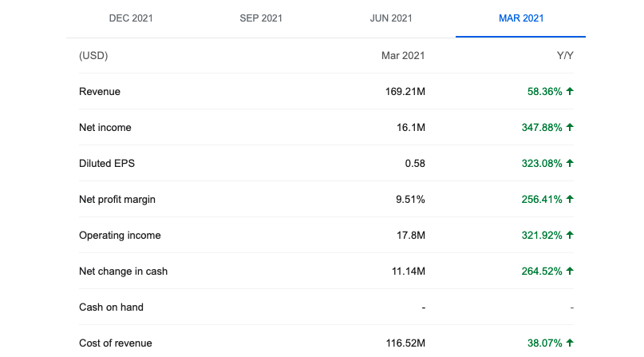This screenshot has width=644, height=357.
Task: Click the Revenue up-arrow icon
Action: pos(570,91)
